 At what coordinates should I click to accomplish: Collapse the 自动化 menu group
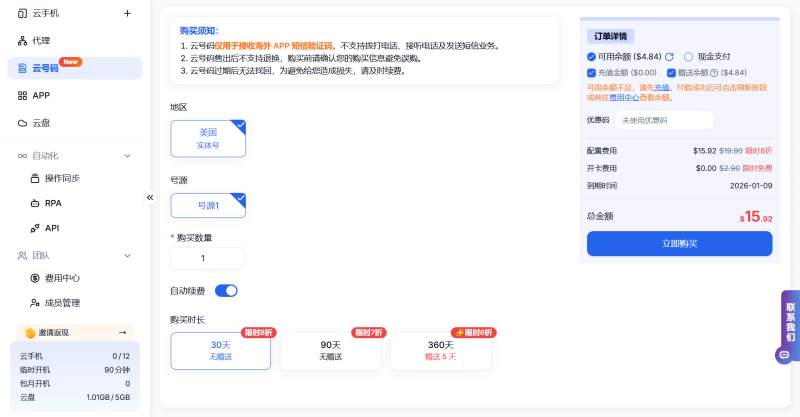[x=127, y=156]
